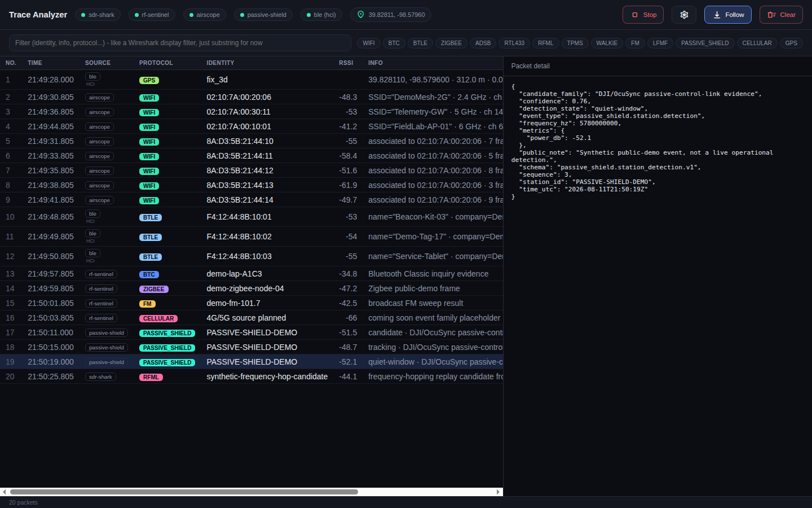Image resolution: width=812 pixels, height=508 pixels.
Task: Click the FM badge in row 15
Action: pyautogui.click(x=147, y=304)
